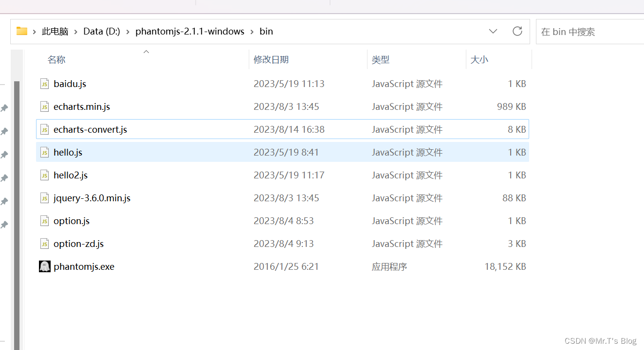The image size is (644, 350).
Task: Click the phantomjs.exe ghost icon
Action: 44,266
